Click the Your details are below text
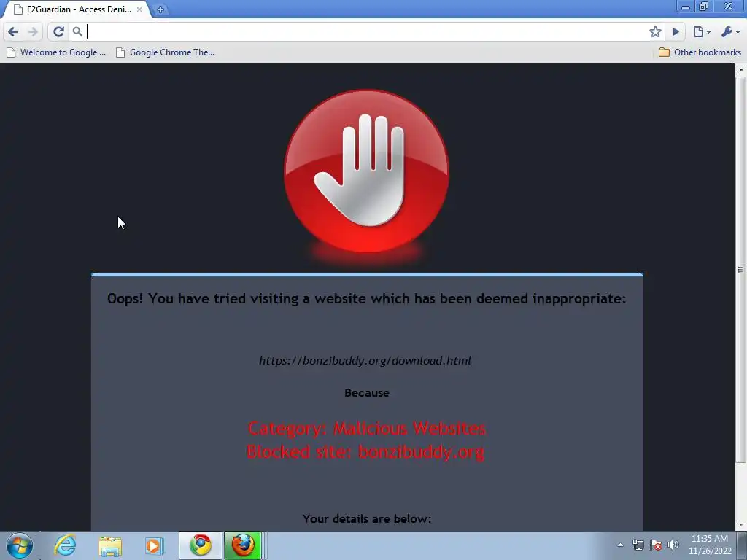Image resolution: width=747 pixels, height=560 pixels. [x=367, y=518]
